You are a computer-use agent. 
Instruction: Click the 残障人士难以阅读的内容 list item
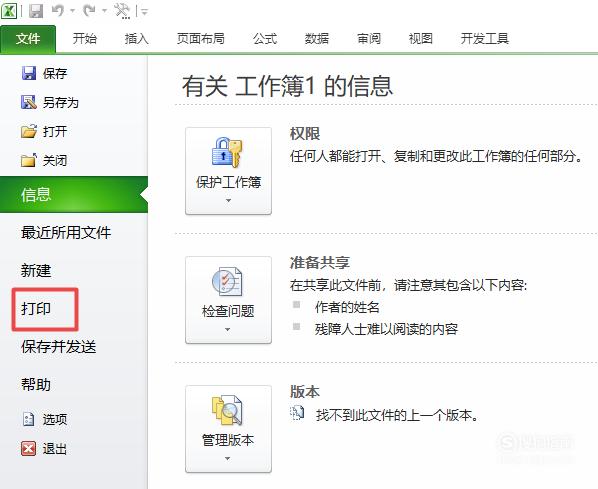[x=386, y=329]
